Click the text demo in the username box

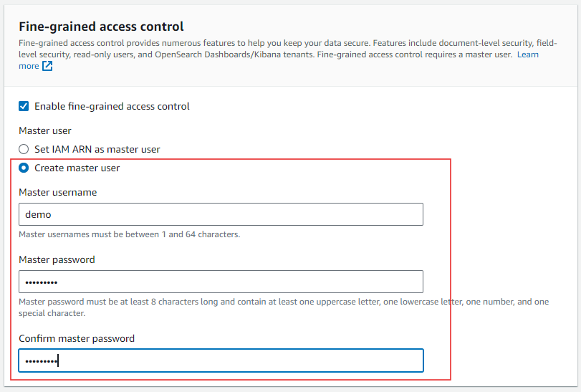pyautogui.click(x=38, y=214)
